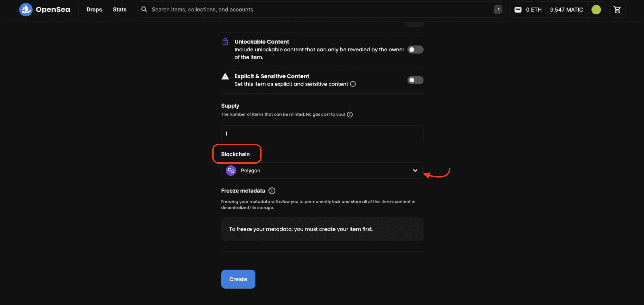Enable the Unlockable Content toggle
This screenshot has width=644, height=305.
tap(415, 50)
